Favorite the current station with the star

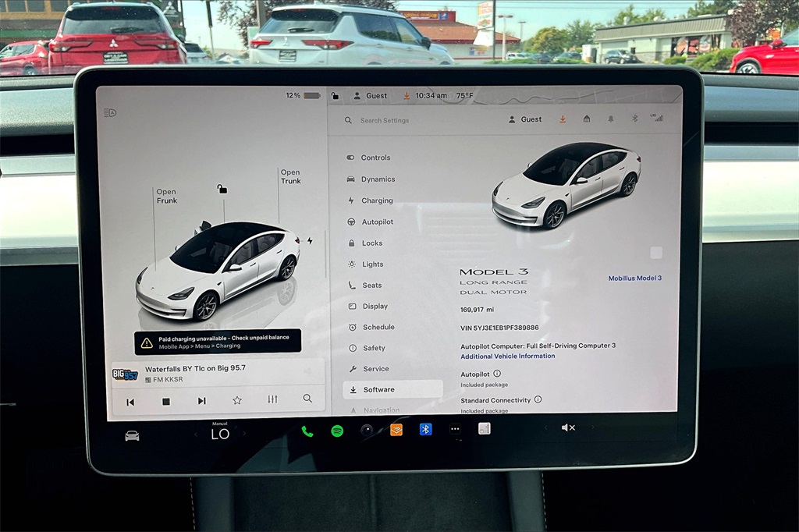pos(237,400)
